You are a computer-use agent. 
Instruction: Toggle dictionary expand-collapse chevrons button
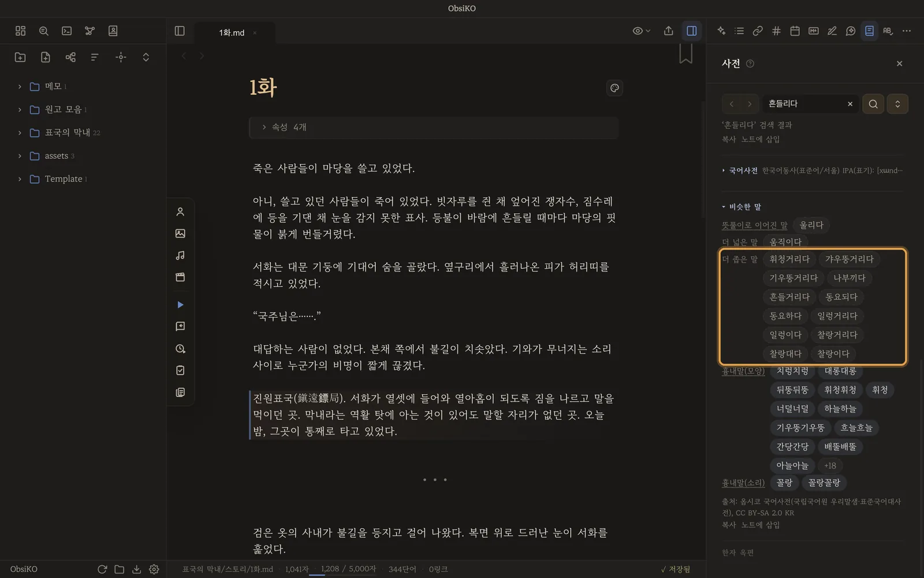(x=897, y=104)
